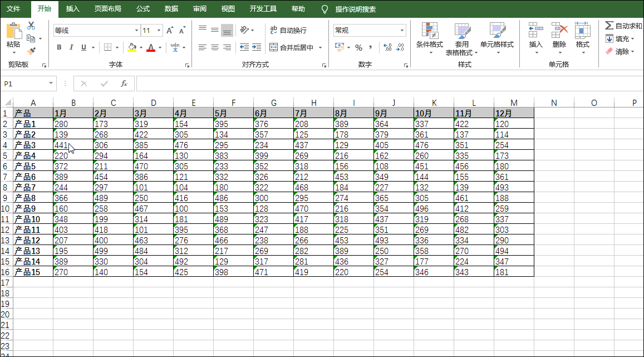Screen dimensions: 644x357
Task: Increase decimal places
Action: 387,47
